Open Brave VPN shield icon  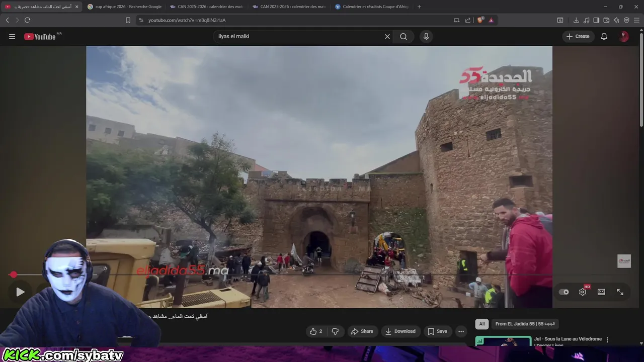point(626,20)
